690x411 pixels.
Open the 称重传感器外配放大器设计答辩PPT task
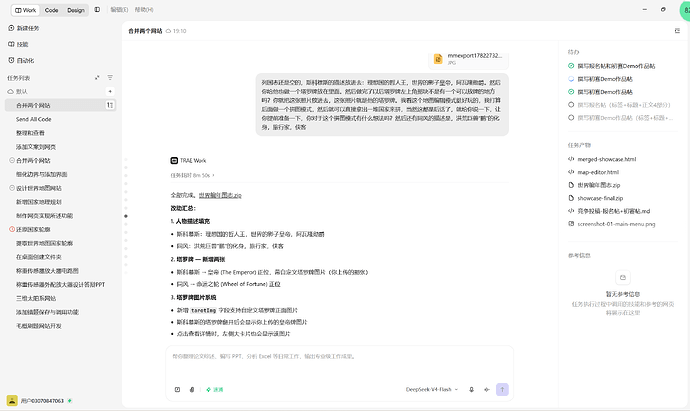coord(61,285)
